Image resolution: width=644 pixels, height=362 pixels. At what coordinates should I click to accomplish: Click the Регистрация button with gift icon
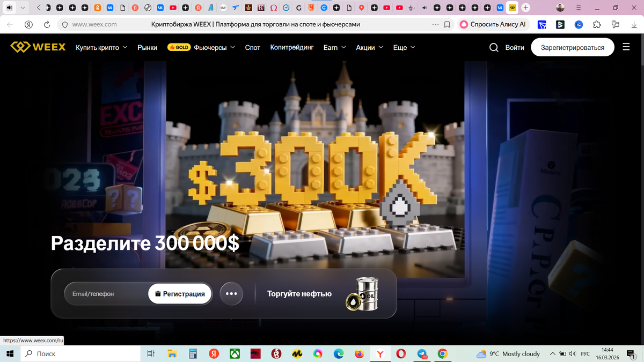coord(180,294)
